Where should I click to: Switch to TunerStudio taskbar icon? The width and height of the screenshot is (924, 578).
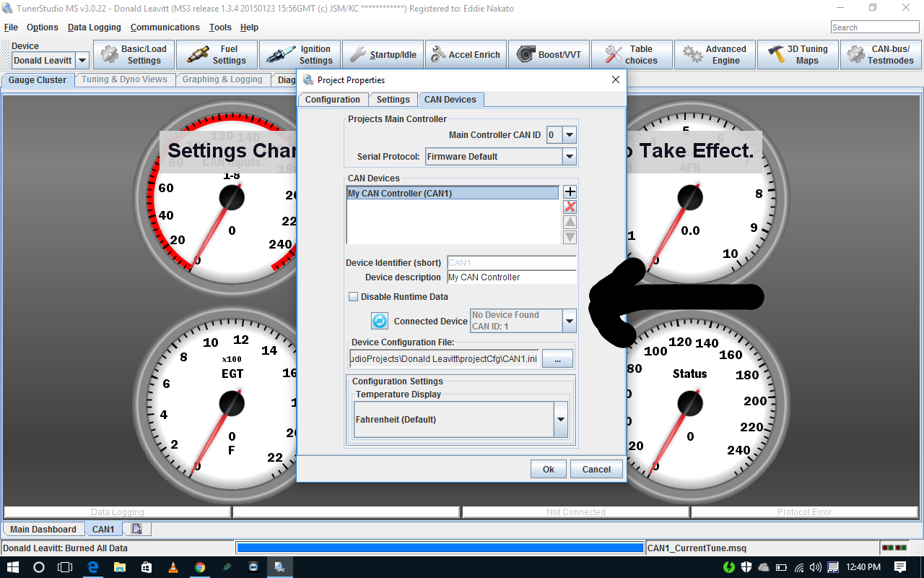(279, 567)
